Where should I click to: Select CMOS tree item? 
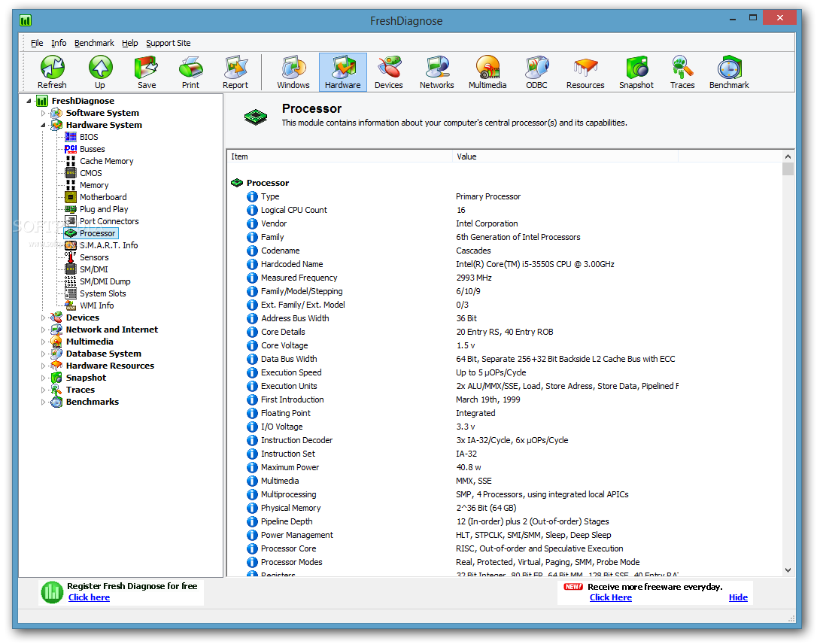click(91, 173)
